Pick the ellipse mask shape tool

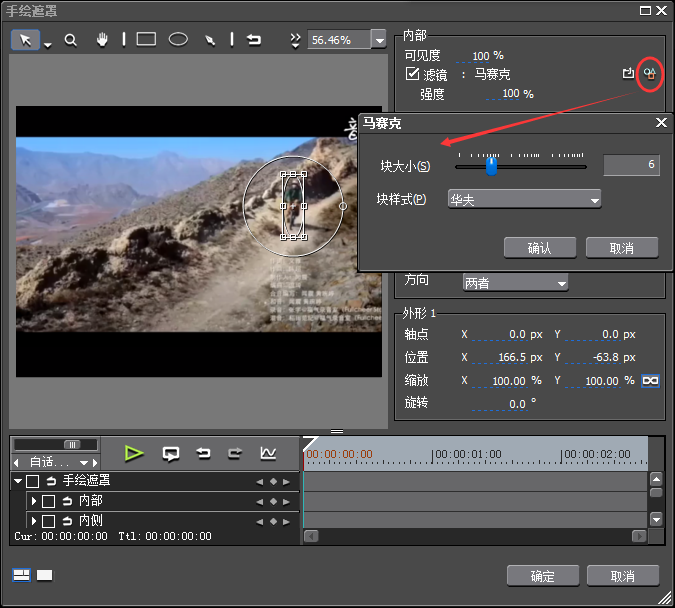click(178, 40)
